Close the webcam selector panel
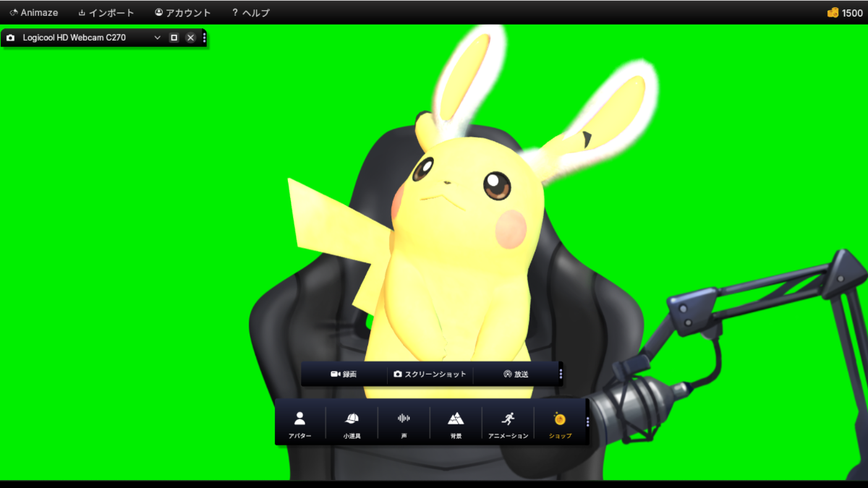The height and width of the screenshot is (488, 868). click(x=191, y=38)
